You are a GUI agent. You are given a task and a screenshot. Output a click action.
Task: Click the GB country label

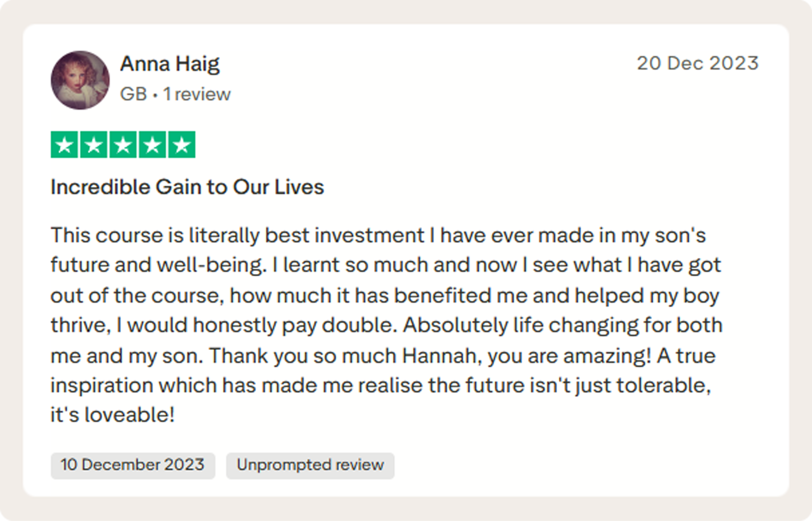pyautogui.click(x=133, y=94)
